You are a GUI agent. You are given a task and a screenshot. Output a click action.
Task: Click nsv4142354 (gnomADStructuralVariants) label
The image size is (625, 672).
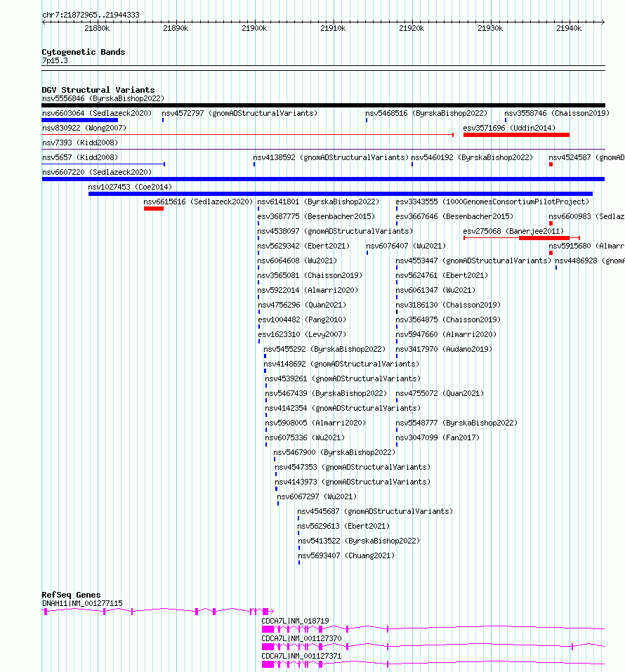tap(343, 408)
